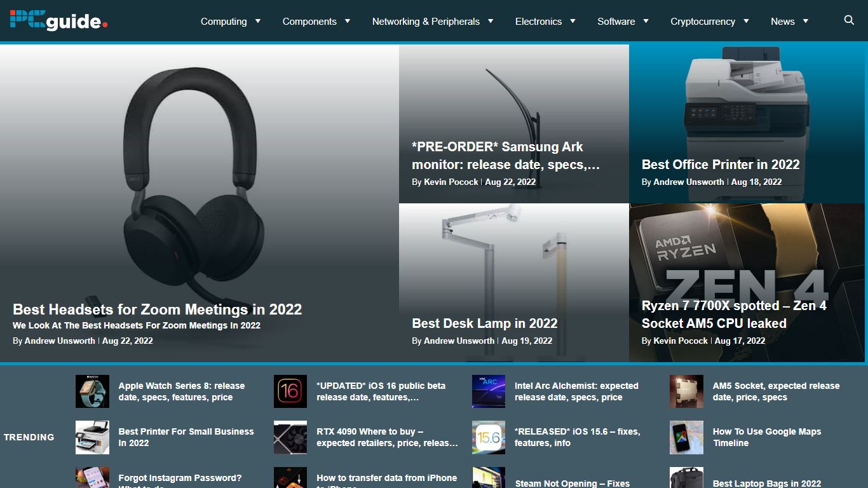Open the Electronics menu
This screenshot has height=488, width=868.
point(538,21)
